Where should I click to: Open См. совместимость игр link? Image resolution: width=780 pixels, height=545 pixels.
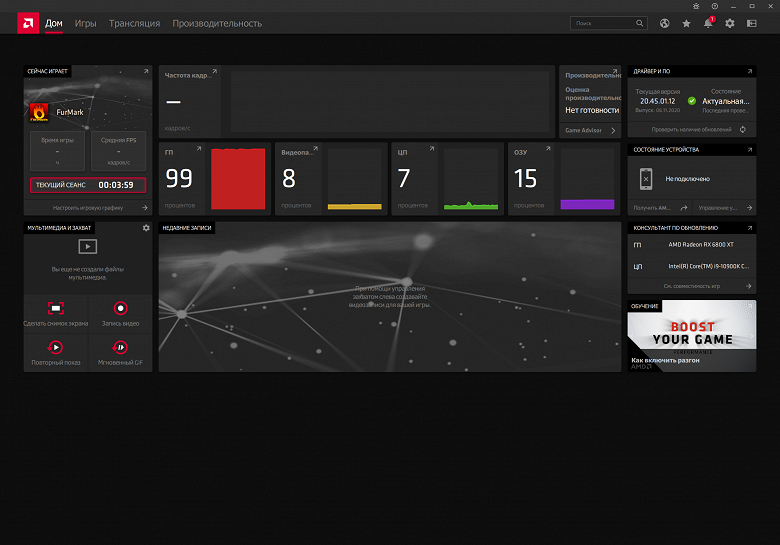pyautogui.click(x=692, y=286)
